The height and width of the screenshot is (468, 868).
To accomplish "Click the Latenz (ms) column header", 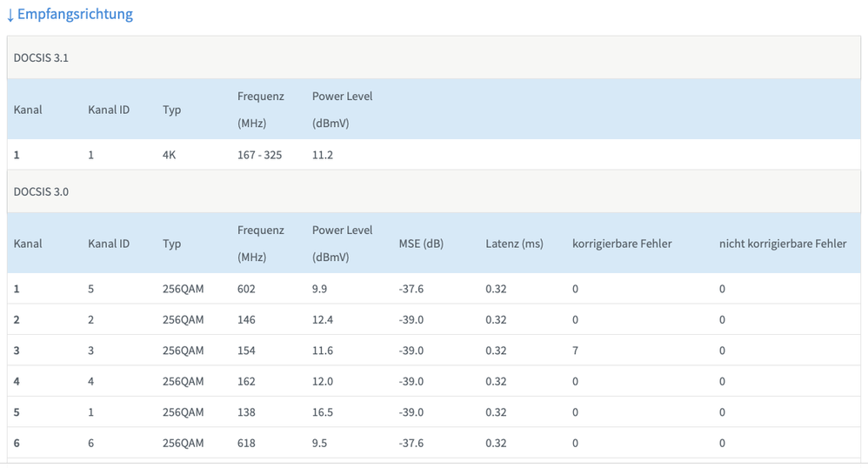I will pos(514,244).
